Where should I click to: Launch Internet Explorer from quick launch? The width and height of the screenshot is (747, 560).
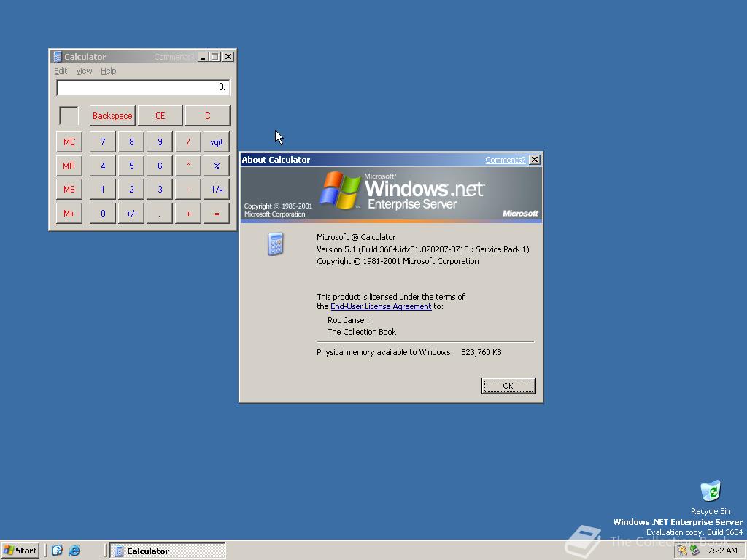pos(74,551)
